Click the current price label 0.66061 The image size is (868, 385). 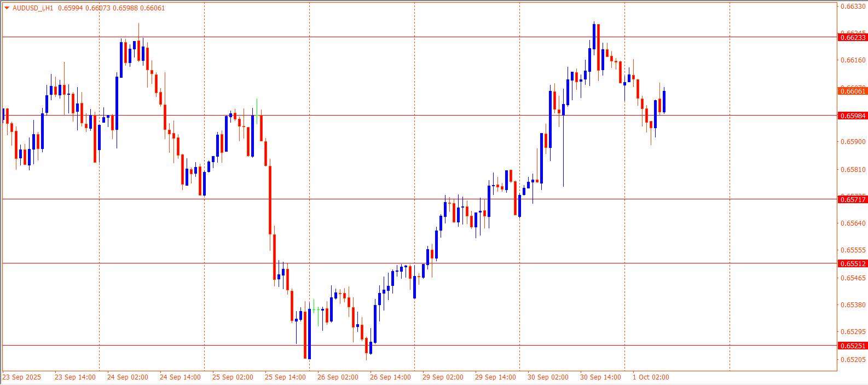pos(853,91)
